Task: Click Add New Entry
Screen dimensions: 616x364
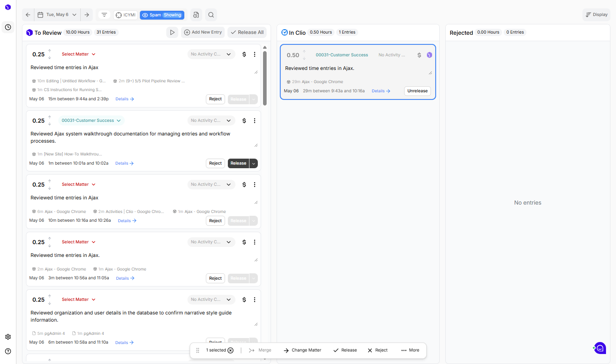Action: pos(203,32)
